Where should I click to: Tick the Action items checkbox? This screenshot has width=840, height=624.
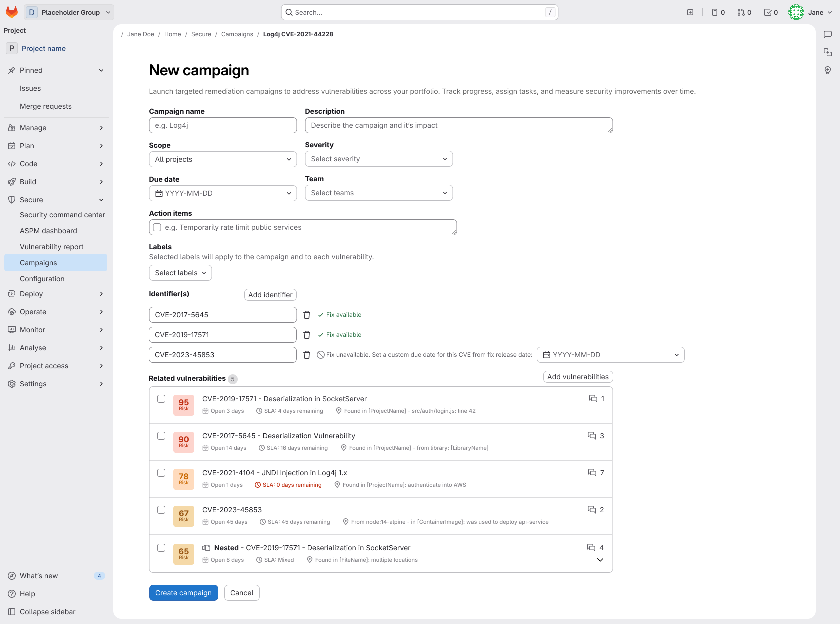tap(157, 227)
